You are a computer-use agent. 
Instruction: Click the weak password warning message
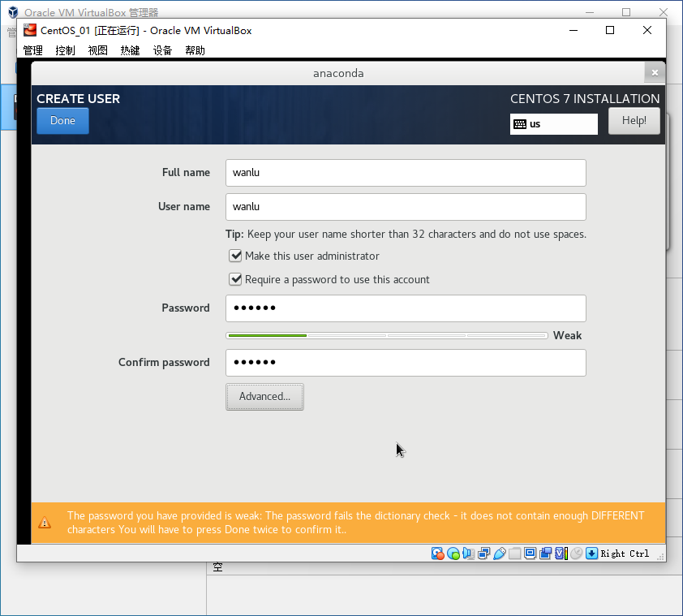(355, 523)
